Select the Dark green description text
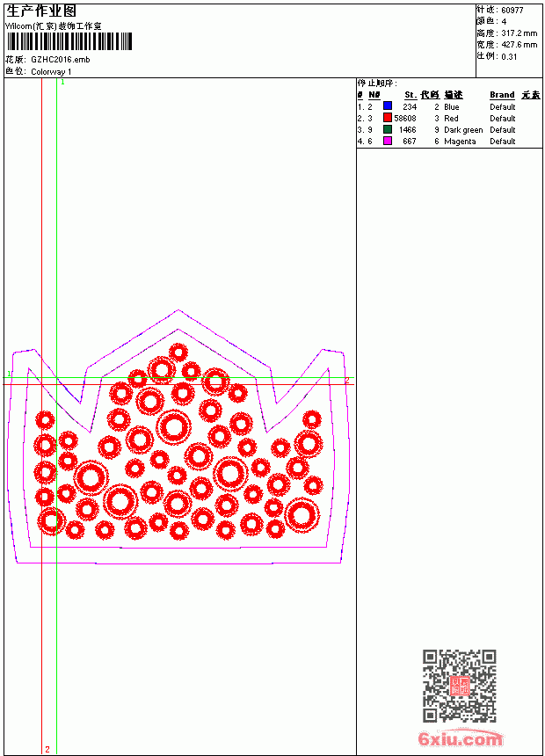Viewport: 545px width, 756px height. 463,130
